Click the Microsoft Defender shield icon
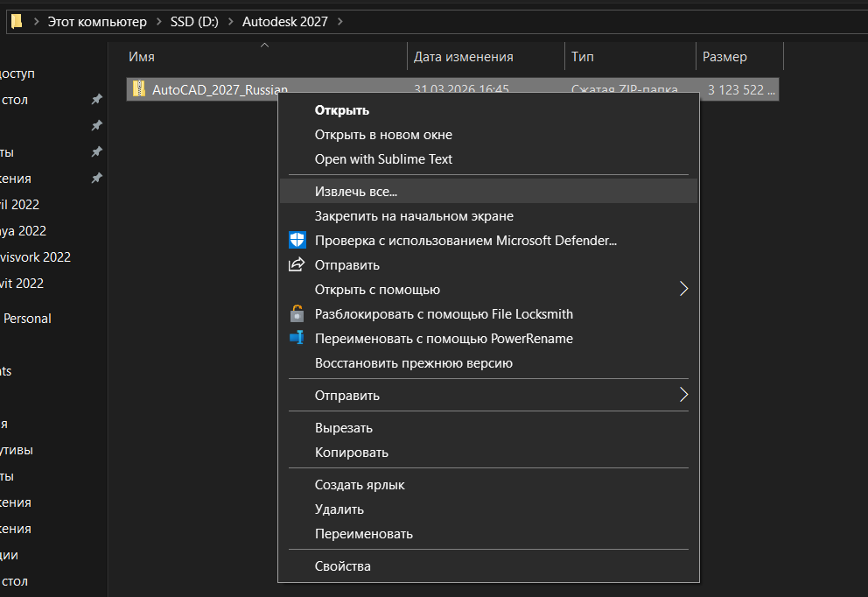Screen dimensions: 868x597 [297, 241]
